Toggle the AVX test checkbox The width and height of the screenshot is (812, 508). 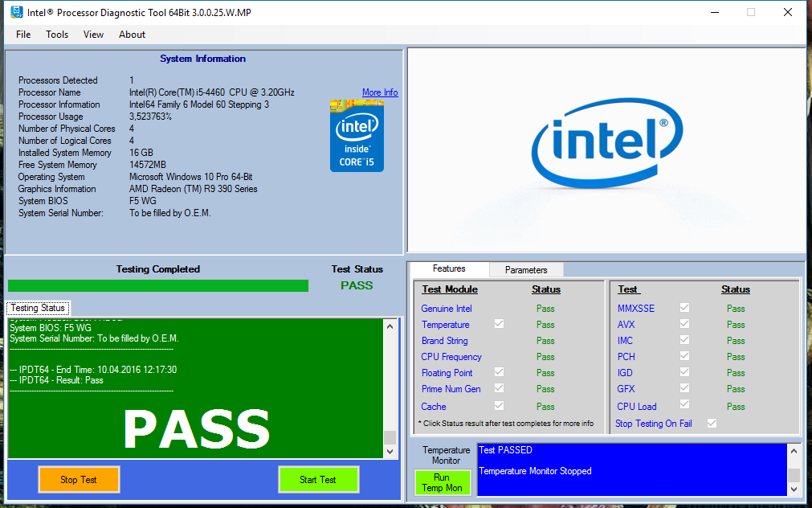click(x=684, y=323)
